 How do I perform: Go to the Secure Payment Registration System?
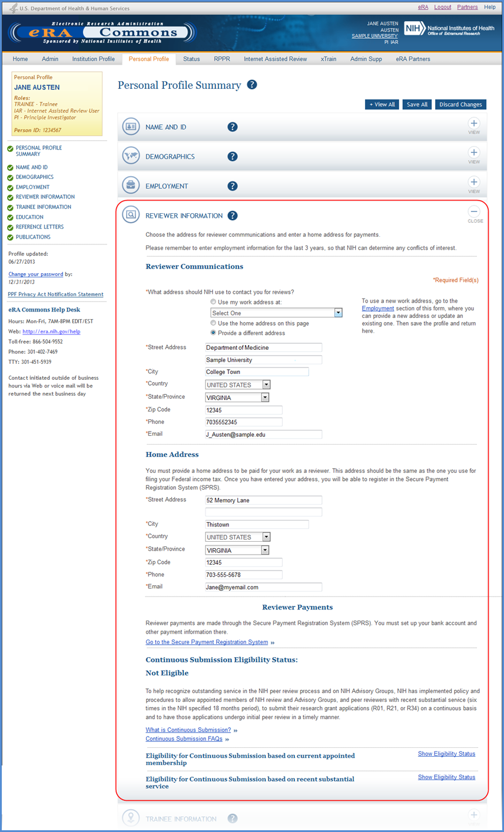[207, 642]
